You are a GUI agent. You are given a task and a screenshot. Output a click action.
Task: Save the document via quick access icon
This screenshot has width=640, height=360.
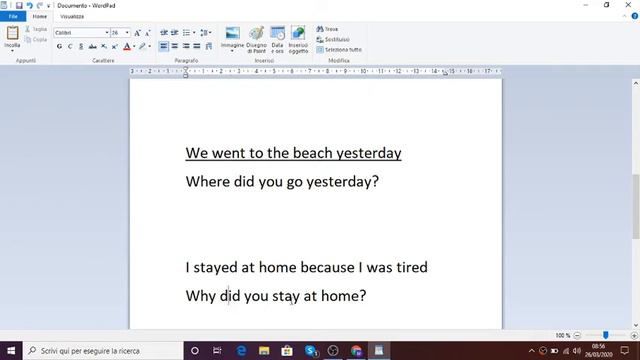point(19,5)
